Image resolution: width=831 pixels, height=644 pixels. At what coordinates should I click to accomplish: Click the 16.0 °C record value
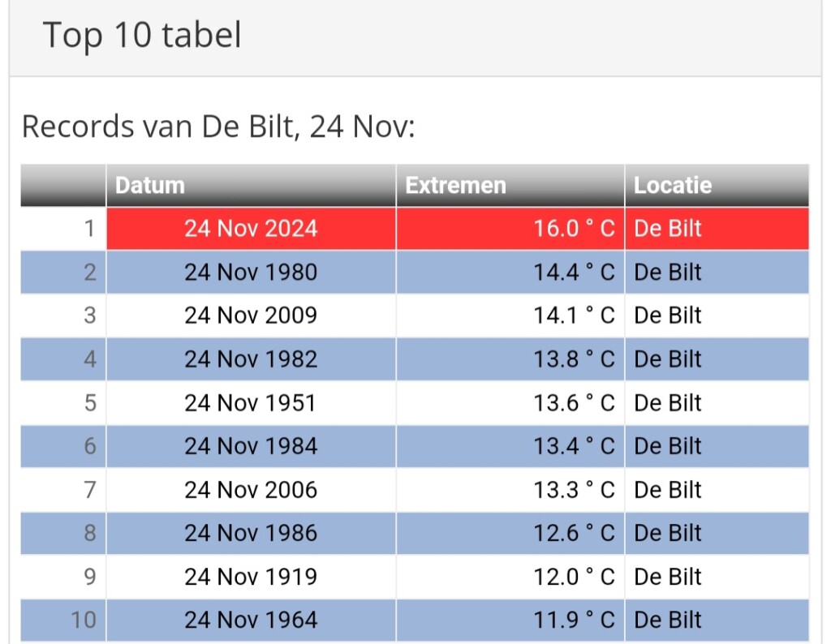pyautogui.click(x=574, y=229)
